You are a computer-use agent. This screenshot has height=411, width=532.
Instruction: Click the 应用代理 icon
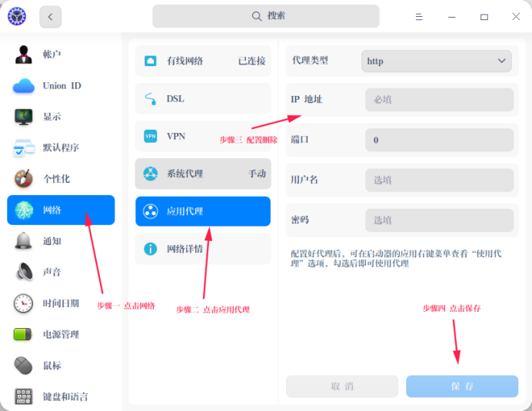pos(151,211)
